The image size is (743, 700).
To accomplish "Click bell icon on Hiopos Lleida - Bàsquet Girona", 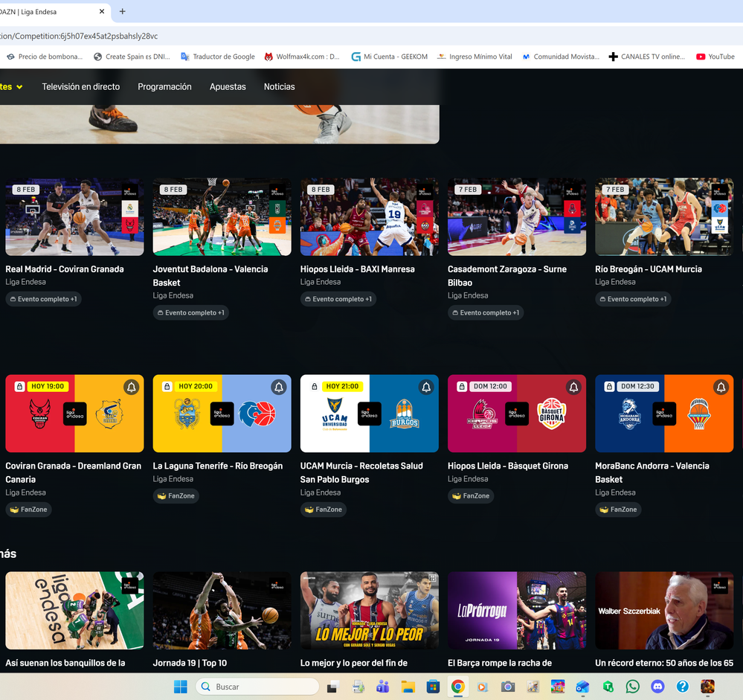I will (x=573, y=387).
